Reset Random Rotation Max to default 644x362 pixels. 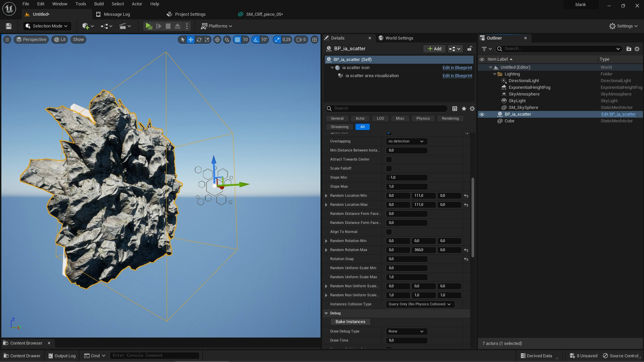[x=466, y=250]
